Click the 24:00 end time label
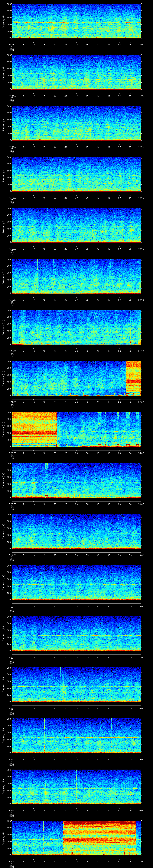 [x=141, y=504]
